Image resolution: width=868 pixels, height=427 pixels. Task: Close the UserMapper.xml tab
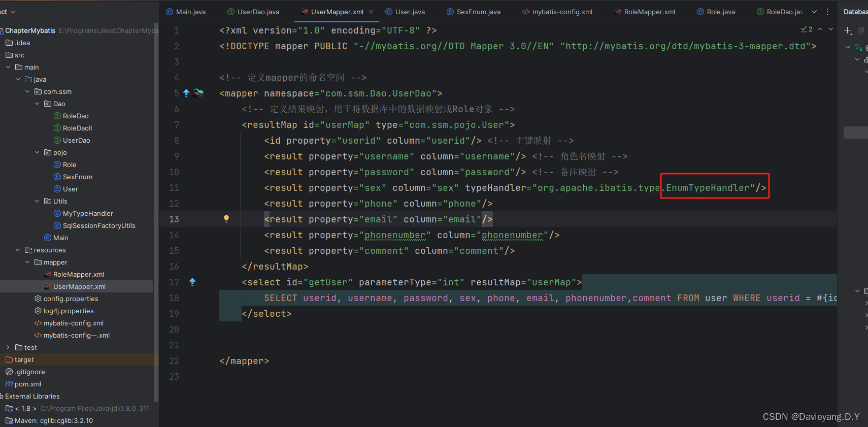coord(371,12)
